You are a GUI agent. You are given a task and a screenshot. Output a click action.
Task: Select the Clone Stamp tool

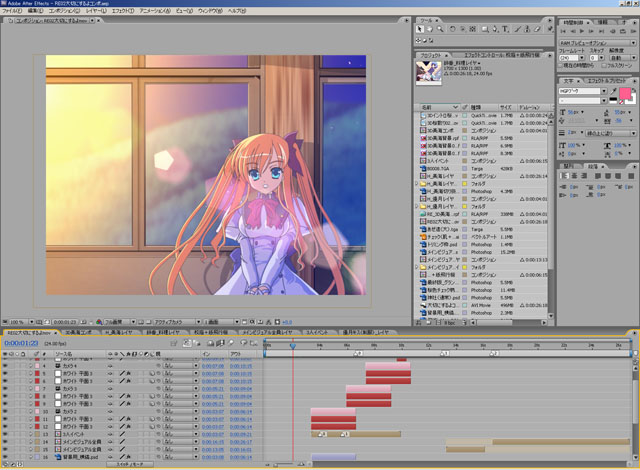(527, 29)
